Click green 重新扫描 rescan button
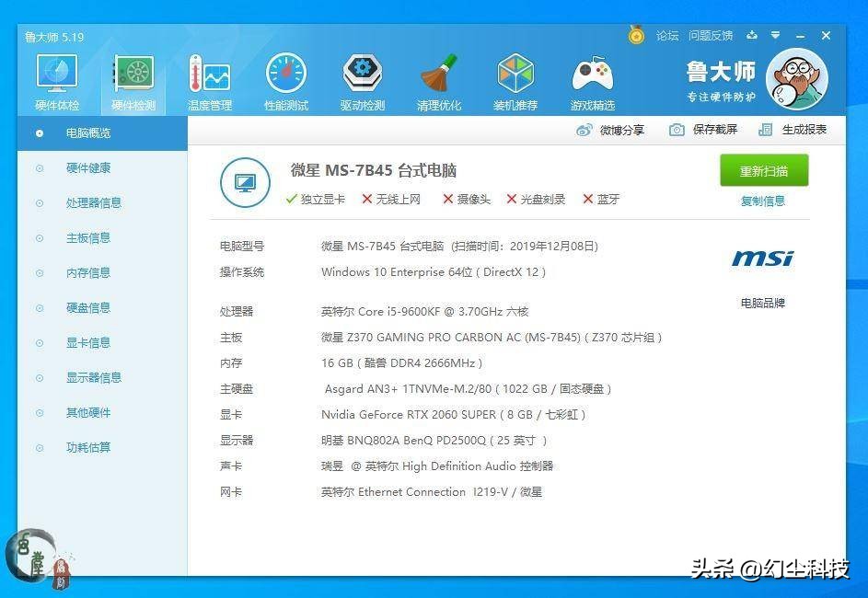Image resolution: width=868 pixels, height=598 pixels. pyautogui.click(x=764, y=171)
